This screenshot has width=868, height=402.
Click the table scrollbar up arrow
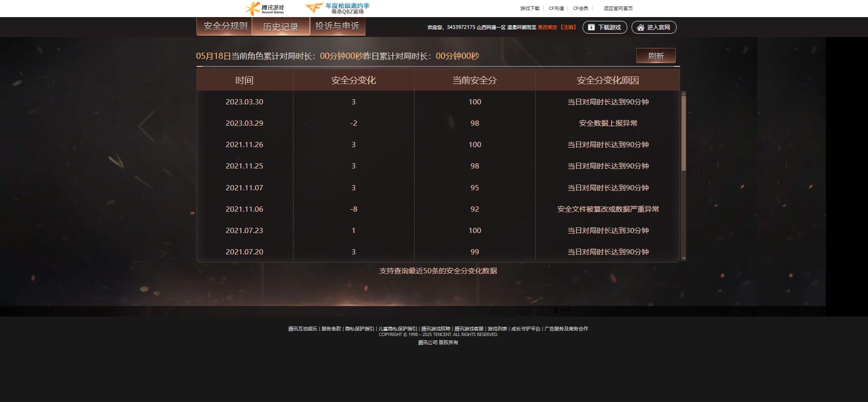click(x=684, y=93)
